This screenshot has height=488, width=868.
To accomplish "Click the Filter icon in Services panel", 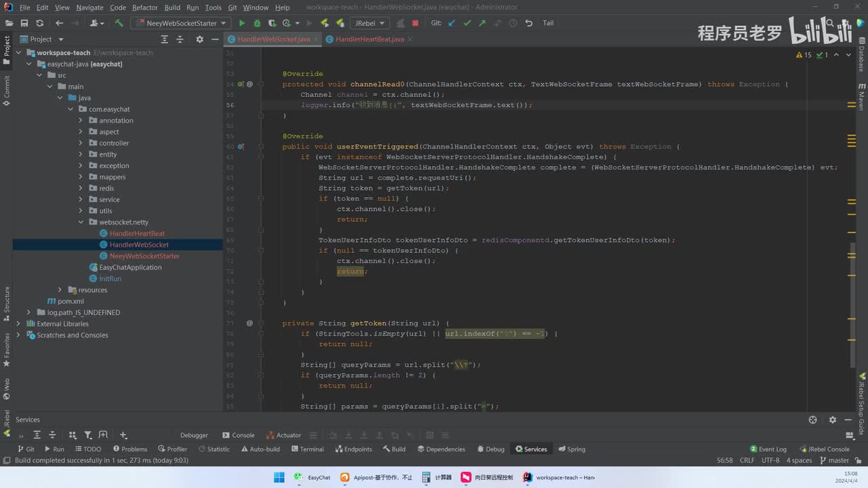I will (87, 435).
